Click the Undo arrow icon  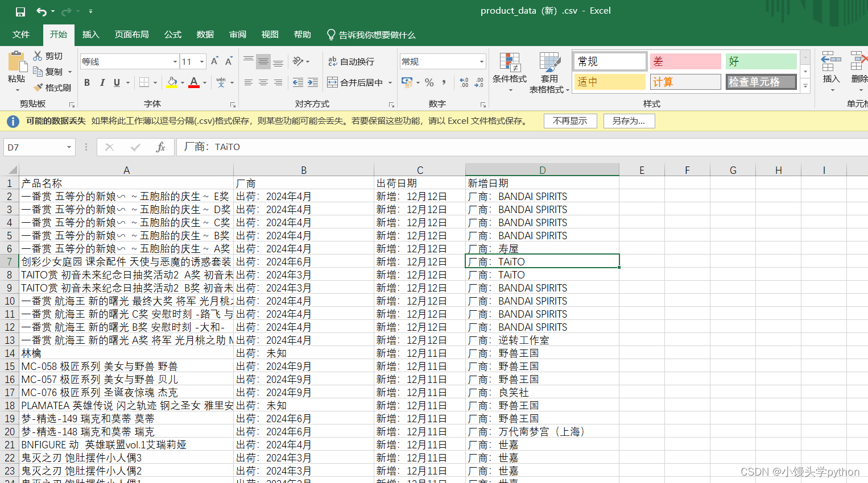point(42,11)
